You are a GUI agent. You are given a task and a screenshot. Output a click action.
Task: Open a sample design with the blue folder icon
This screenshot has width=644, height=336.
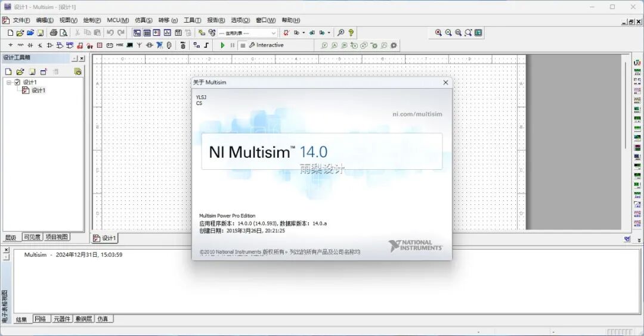coord(30,33)
